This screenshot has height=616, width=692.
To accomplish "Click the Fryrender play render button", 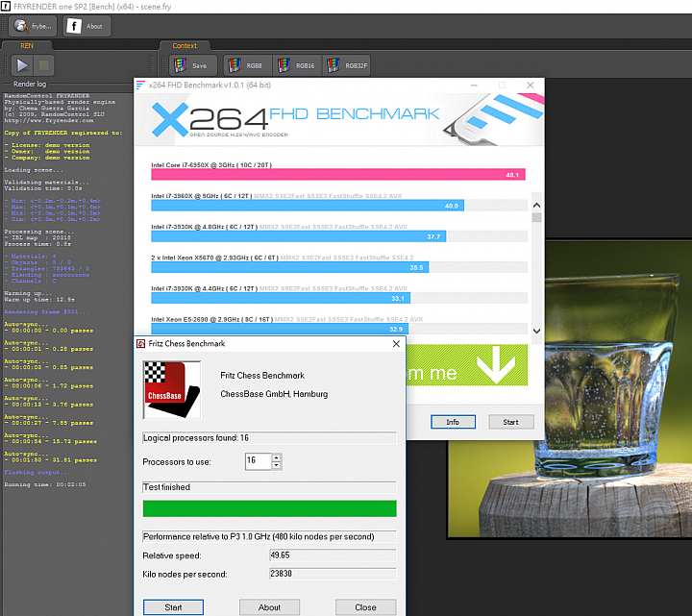I will pyautogui.click(x=22, y=65).
